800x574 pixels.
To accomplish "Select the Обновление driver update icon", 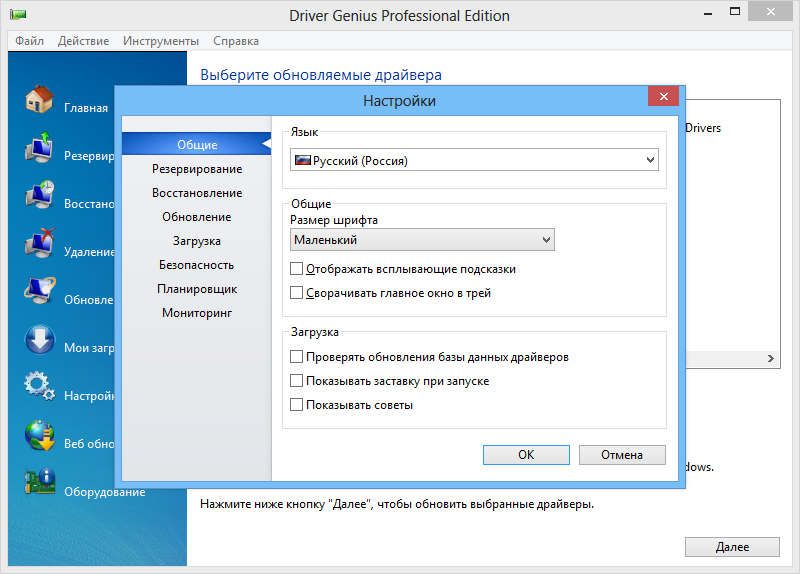I will [x=39, y=291].
